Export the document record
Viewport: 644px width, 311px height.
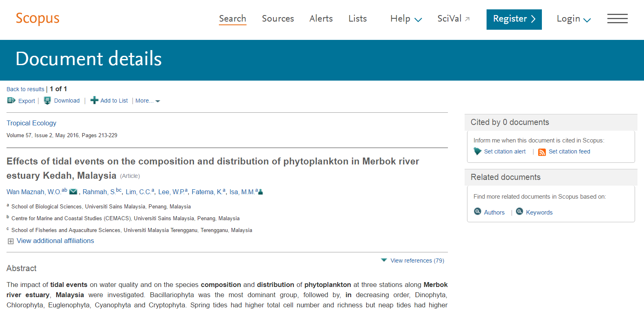click(26, 101)
